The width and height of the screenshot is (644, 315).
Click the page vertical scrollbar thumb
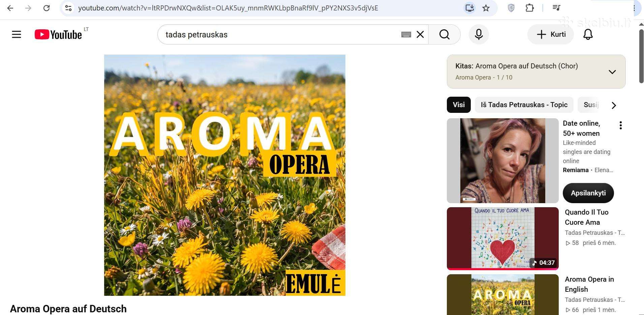[x=641, y=56]
